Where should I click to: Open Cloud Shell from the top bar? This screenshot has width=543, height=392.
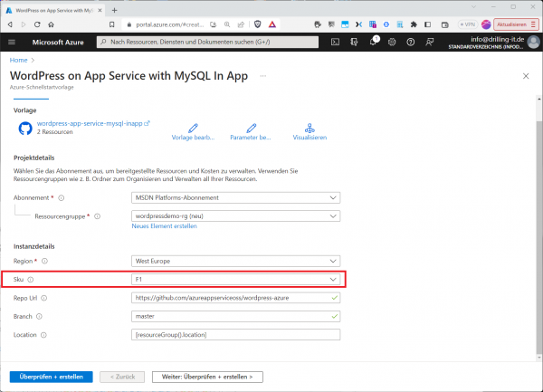tap(335, 43)
